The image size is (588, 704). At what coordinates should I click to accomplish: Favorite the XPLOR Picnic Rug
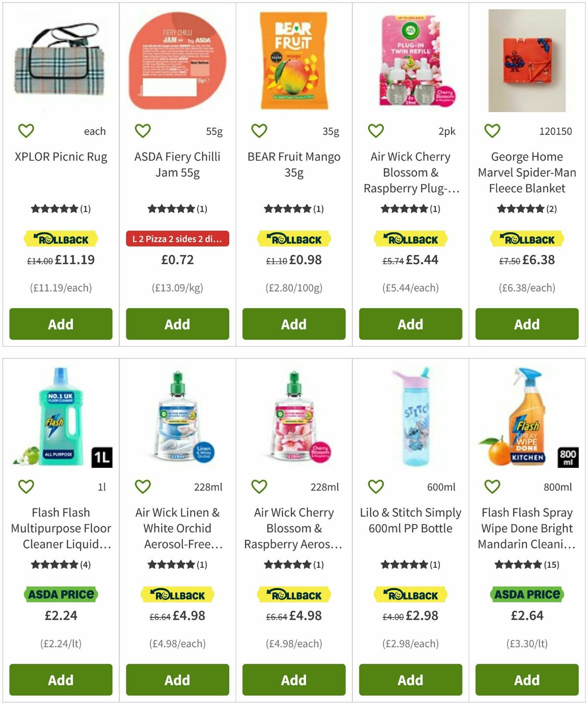[26, 131]
